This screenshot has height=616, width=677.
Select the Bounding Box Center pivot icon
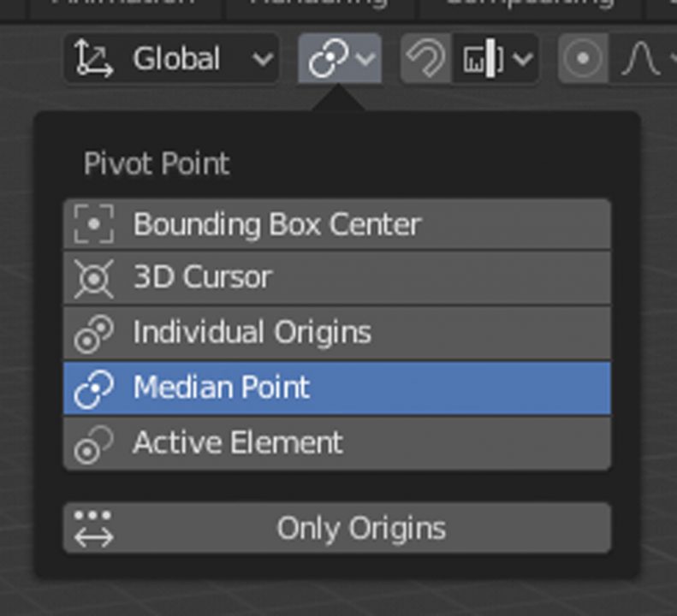tap(93, 225)
